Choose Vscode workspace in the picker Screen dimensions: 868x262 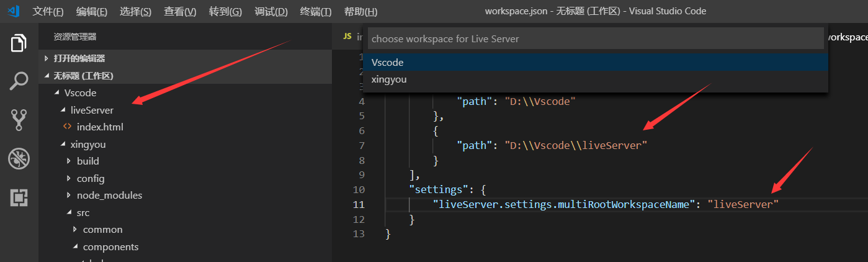596,62
